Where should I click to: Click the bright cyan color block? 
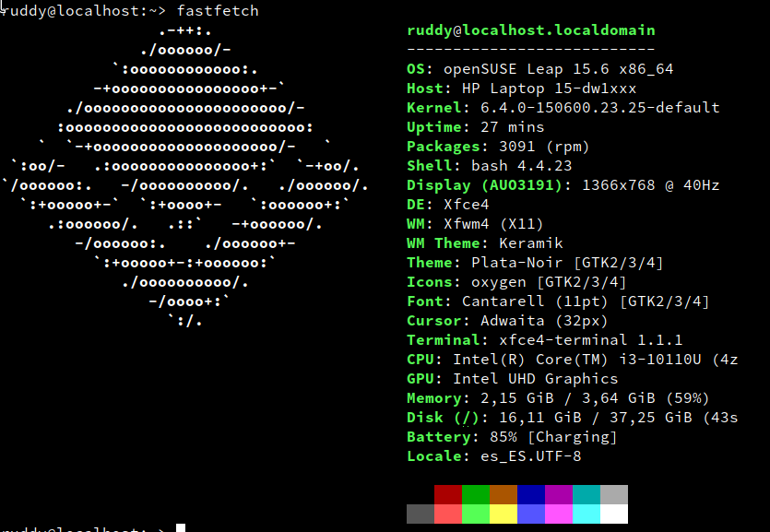point(586,514)
